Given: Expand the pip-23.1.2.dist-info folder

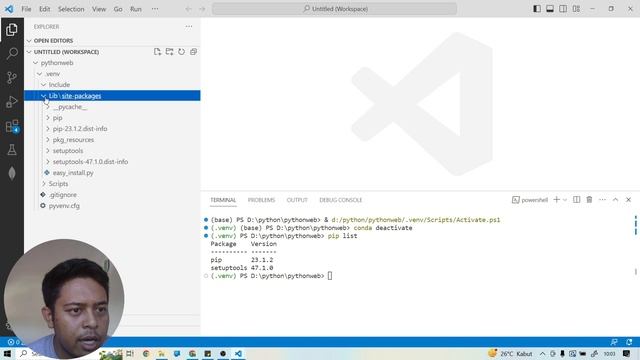Looking at the screenshot, I should pyautogui.click(x=112, y=129).
